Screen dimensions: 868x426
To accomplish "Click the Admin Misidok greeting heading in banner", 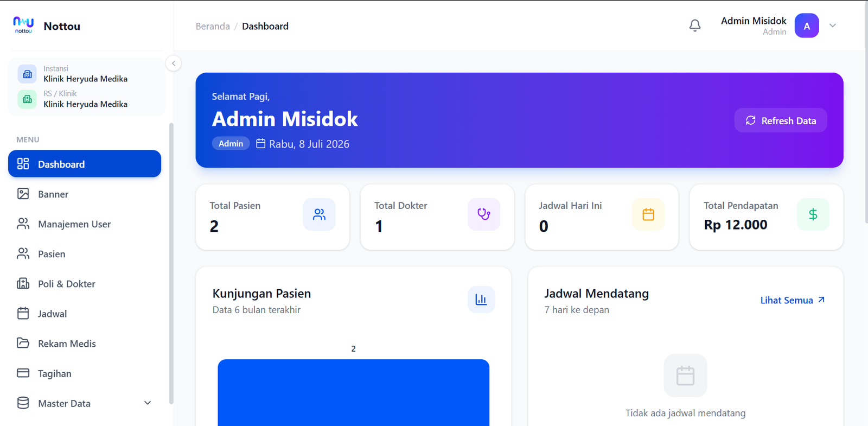I will point(285,119).
